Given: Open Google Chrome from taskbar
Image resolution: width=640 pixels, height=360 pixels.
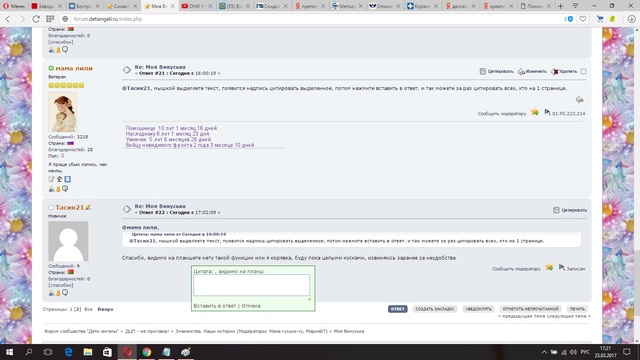Looking at the screenshot, I should click(x=147, y=352).
